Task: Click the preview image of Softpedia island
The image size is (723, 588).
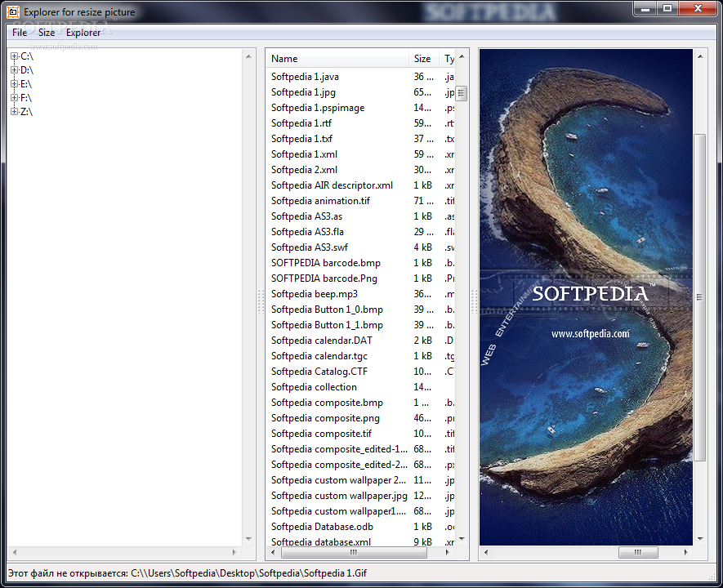Action: (586, 297)
